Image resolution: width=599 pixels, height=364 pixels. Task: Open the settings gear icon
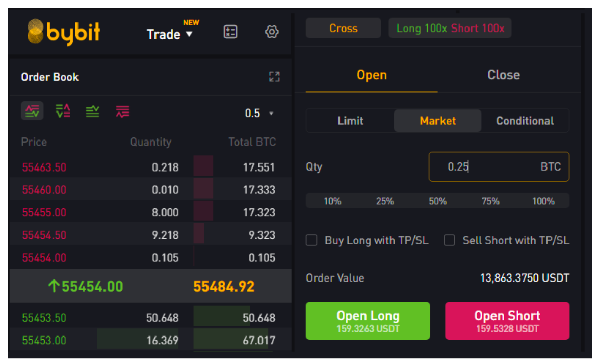pyautogui.click(x=272, y=32)
